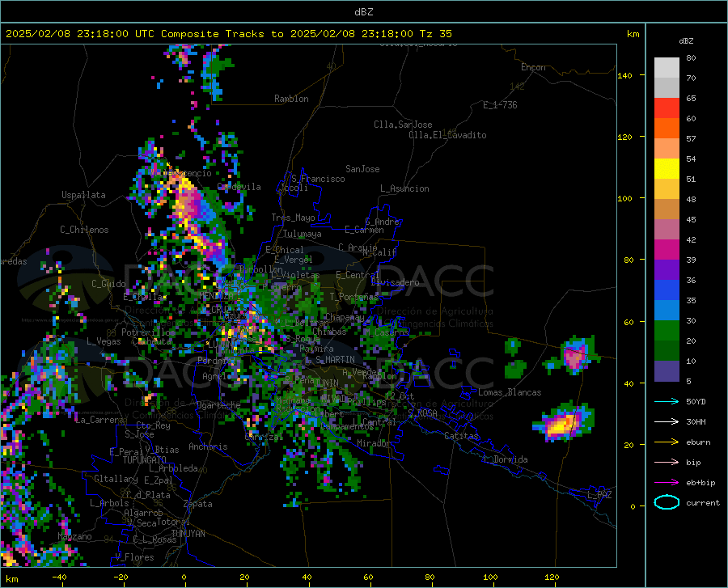Click the Potrerillos map label
728x588 pixels.
coord(148,332)
